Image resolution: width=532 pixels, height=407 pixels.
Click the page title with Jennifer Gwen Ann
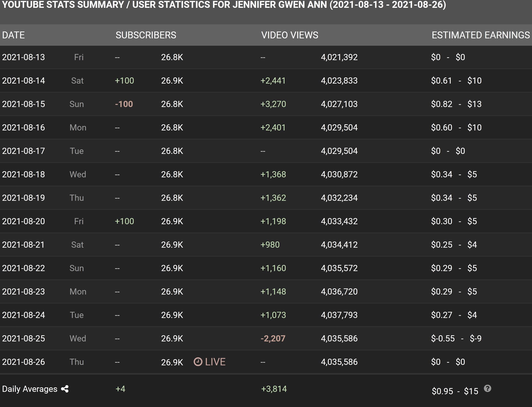click(224, 4)
